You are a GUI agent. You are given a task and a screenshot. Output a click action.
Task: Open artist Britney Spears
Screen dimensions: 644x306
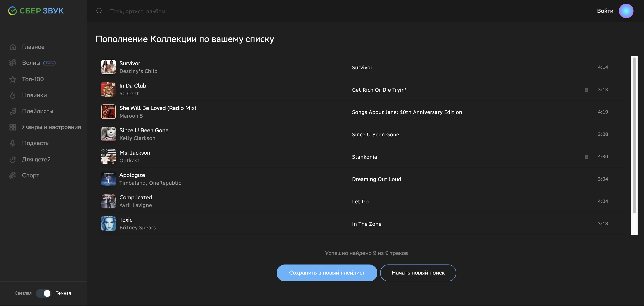coord(137,228)
